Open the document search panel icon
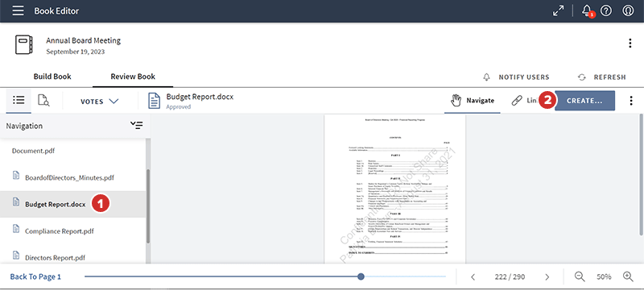This screenshot has height=291, width=644. 43,101
